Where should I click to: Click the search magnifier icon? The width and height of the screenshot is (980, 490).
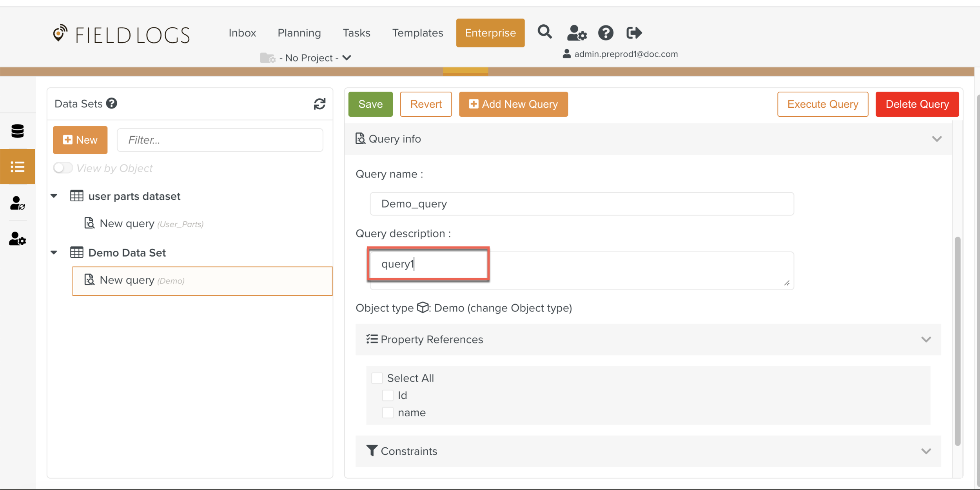544,32
